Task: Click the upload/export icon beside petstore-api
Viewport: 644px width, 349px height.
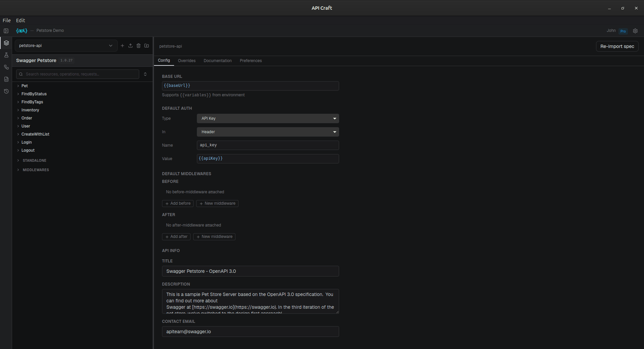Action: click(x=130, y=46)
